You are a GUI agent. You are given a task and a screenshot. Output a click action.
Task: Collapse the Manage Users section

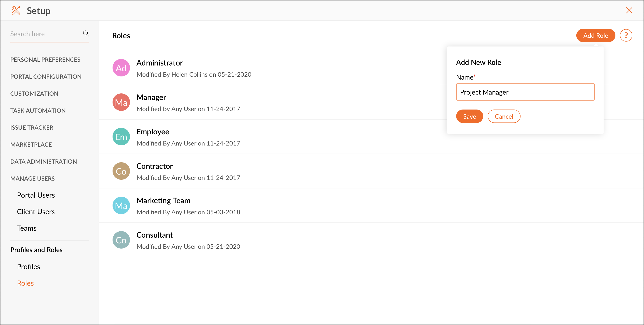click(x=32, y=178)
